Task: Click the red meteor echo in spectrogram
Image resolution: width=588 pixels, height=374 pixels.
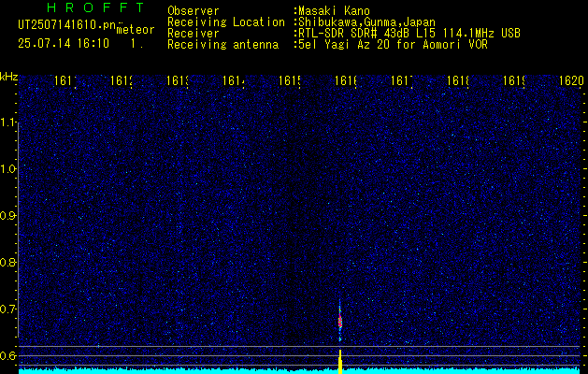Action: pyautogui.click(x=340, y=322)
